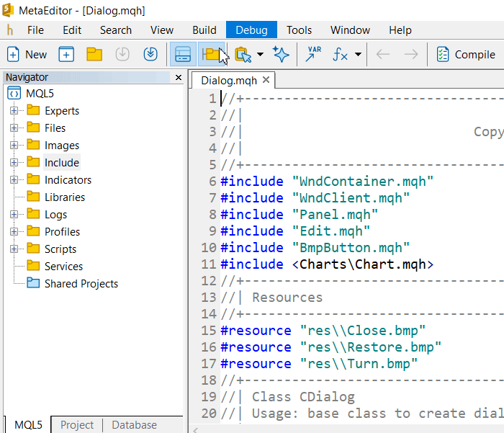Expand the Experts folder
The width and height of the screenshot is (504, 433).
(14, 111)
